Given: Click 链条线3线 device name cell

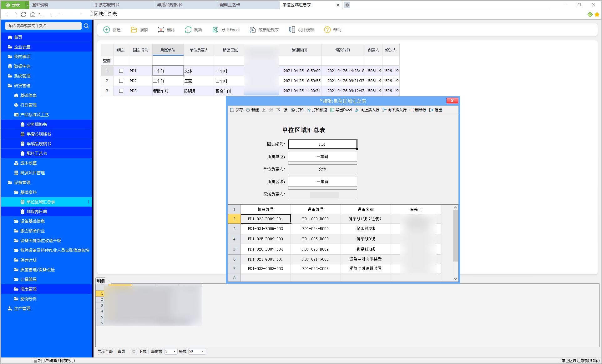Looking at the screenshot, I should 366,239.
